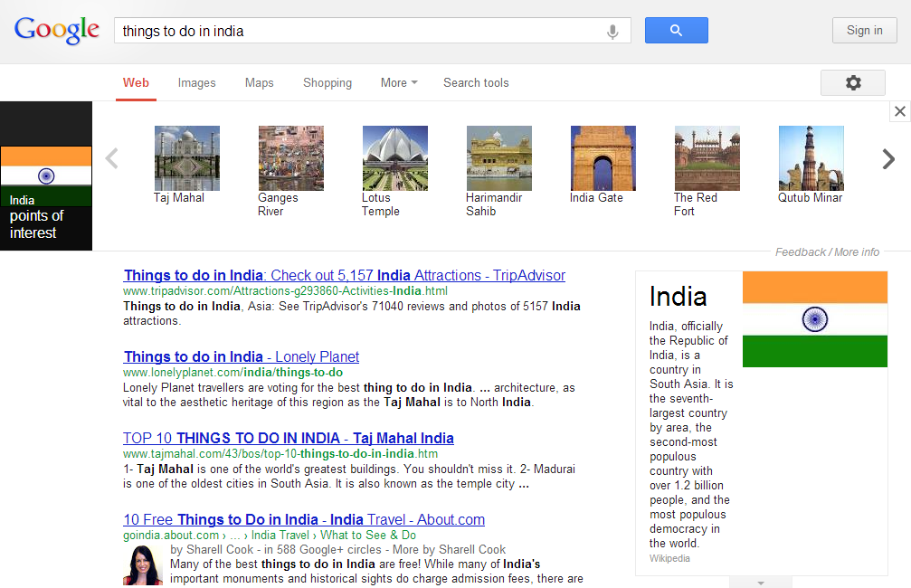Viewport: 911px width, 588px height.
Task: Select the Web tab
Action: pyautogui.click(x=136, y=82)
